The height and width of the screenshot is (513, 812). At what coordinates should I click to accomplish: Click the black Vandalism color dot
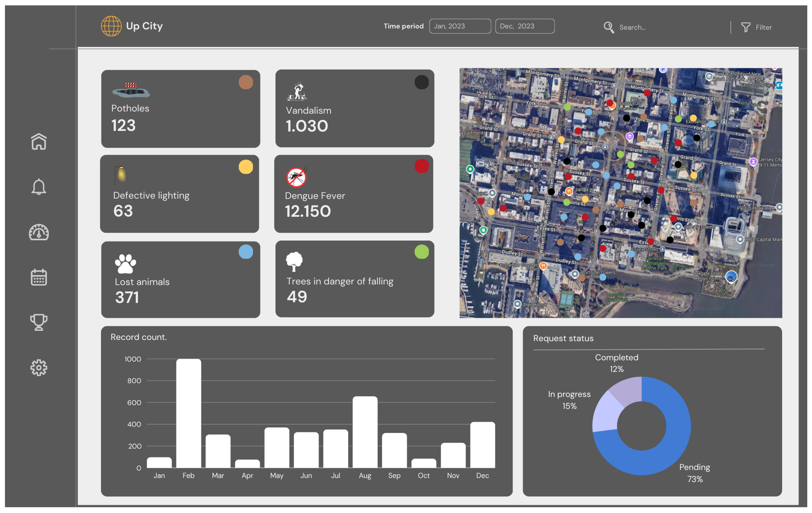click(x=422, y=82)
